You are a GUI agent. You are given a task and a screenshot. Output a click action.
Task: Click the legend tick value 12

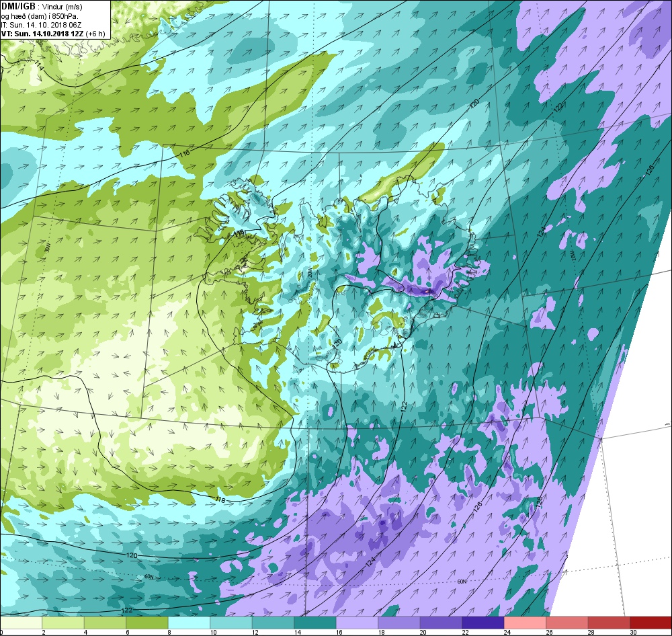point(255,632)
